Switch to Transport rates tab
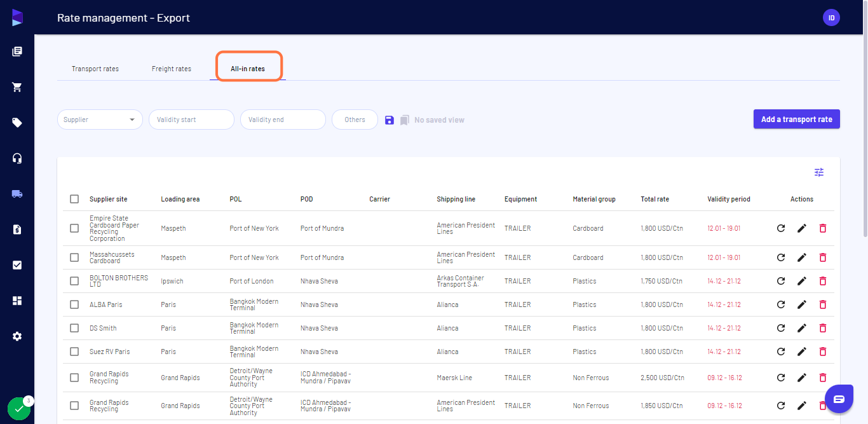Viewport: 868px width, 424px height. tap(95, 69)
